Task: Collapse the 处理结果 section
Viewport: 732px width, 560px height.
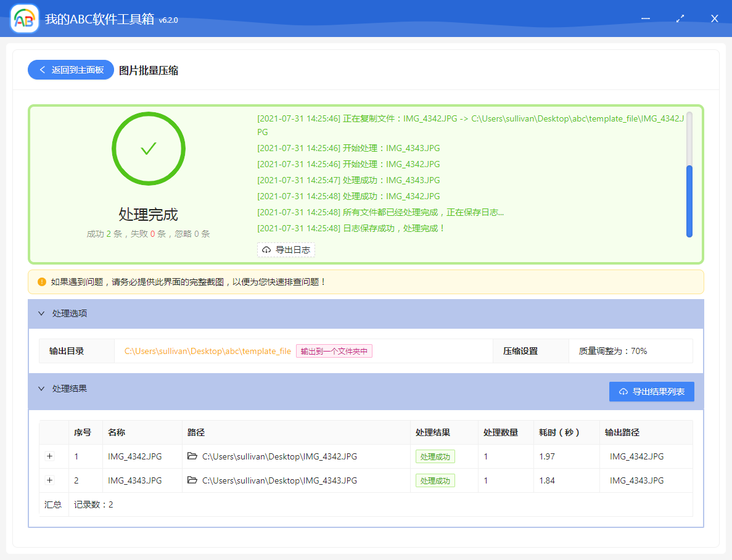Action: click(x=41, y=389)
